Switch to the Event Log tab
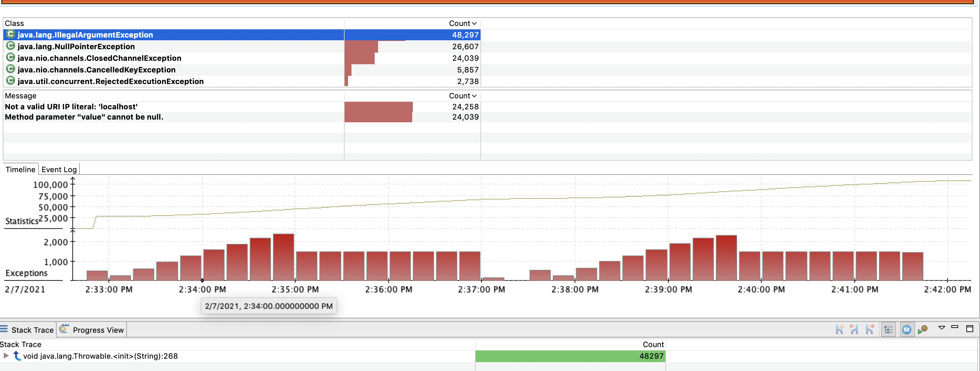The height and width of the screenshot is (371, 980). pyautogui.click(x=59, y=169)
